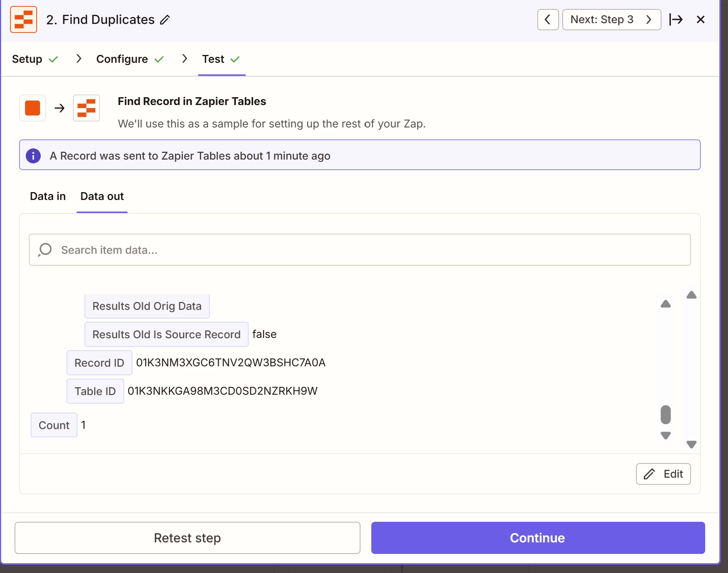Viewport: 728px width, 573px height.
Task: Rename step with pencil icon beside Find Duplicates
Action: (x=165, y=19)
